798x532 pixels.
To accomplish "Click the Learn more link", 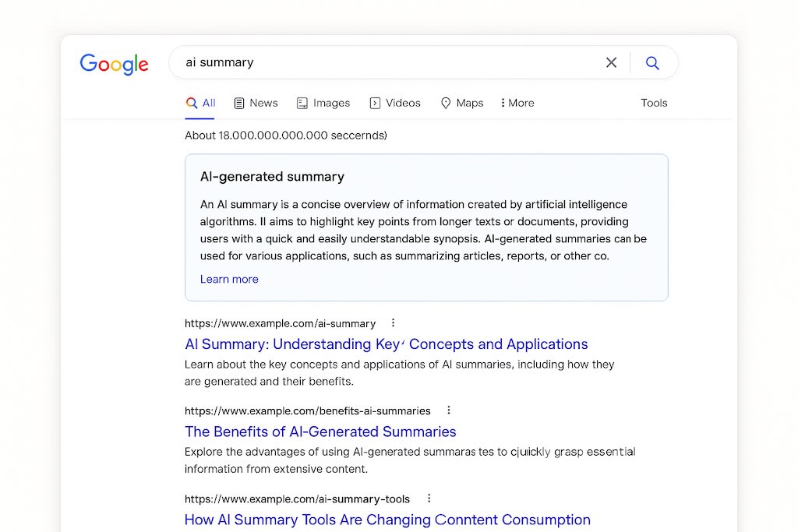I will click(x=229, y=279).
